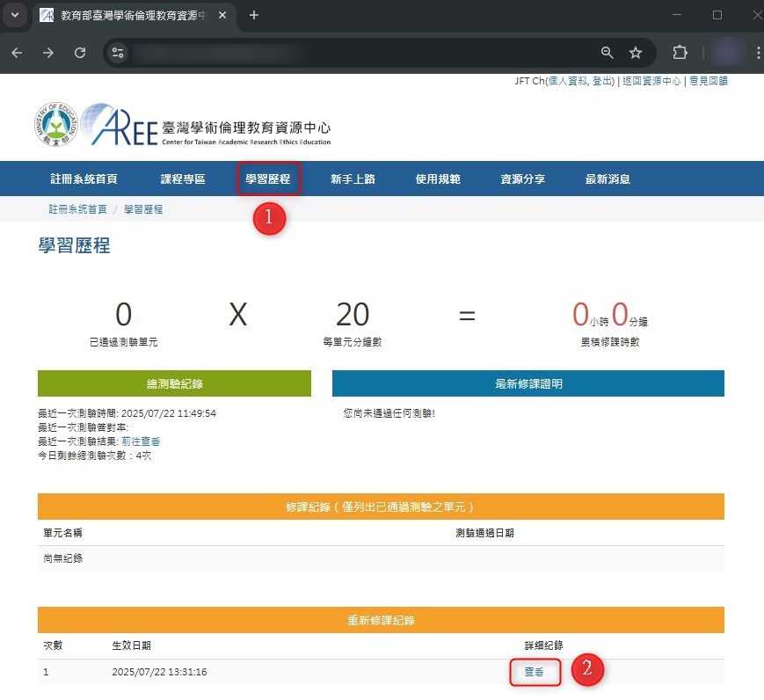Click the 最近一次測驗時間 line
Screen dimensions: 764x700
(x=127, y=413)
